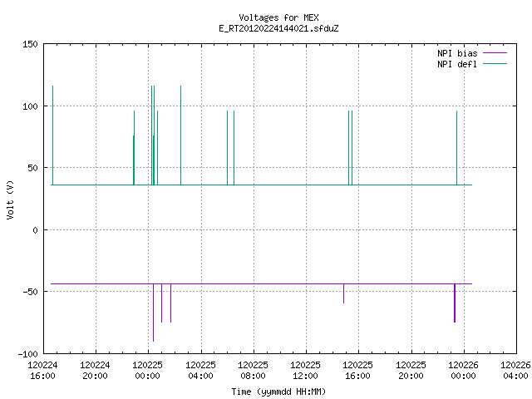Click the y-axis tick label -50
Viewport: 532px width, 399px height.
click(30, 292)
